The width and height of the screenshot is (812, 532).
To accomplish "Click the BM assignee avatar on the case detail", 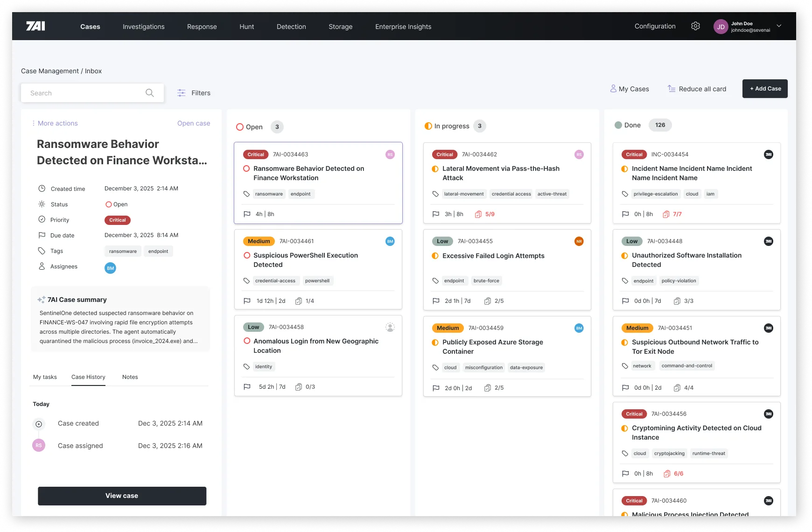I will pos(110,268).
